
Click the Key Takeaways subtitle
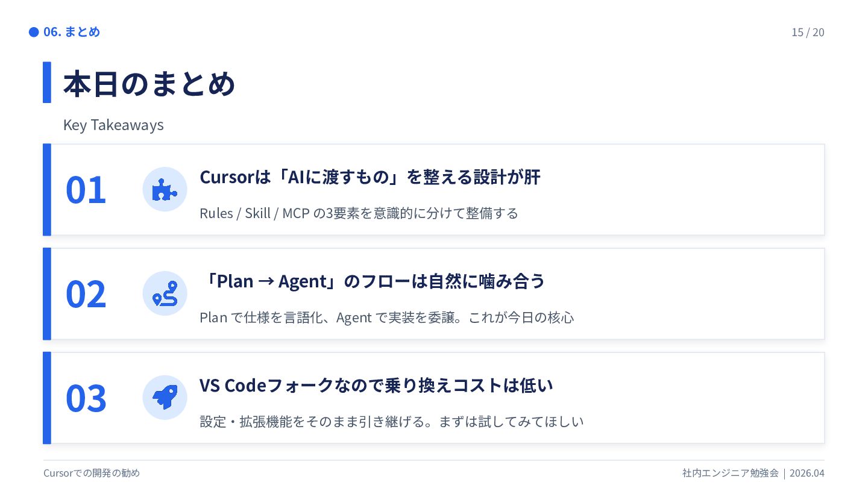[113, 125]
